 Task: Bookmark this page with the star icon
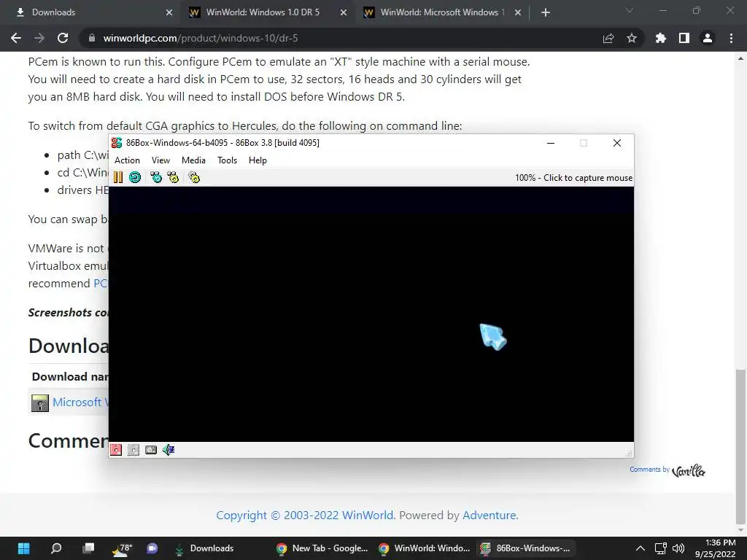[632, 38]
